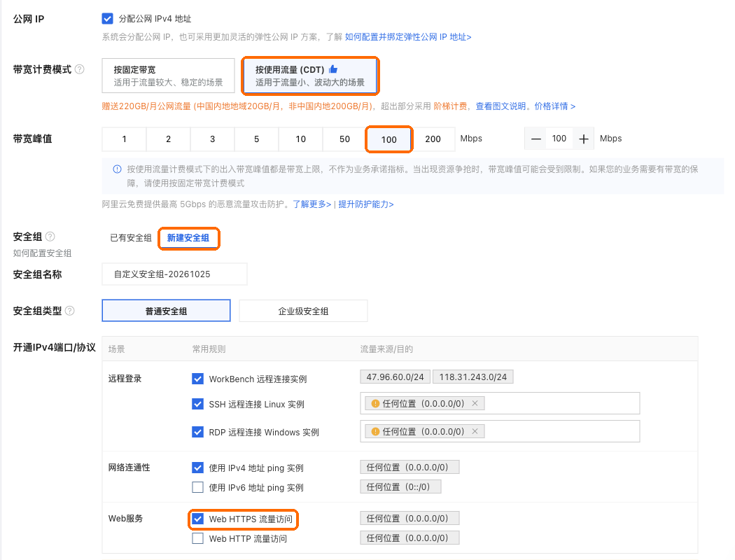This screenshot has height=560, width=735.
Task: Click the warning icon in the SSH source tag
Action: pyautogui.click(x=375, y=403)
